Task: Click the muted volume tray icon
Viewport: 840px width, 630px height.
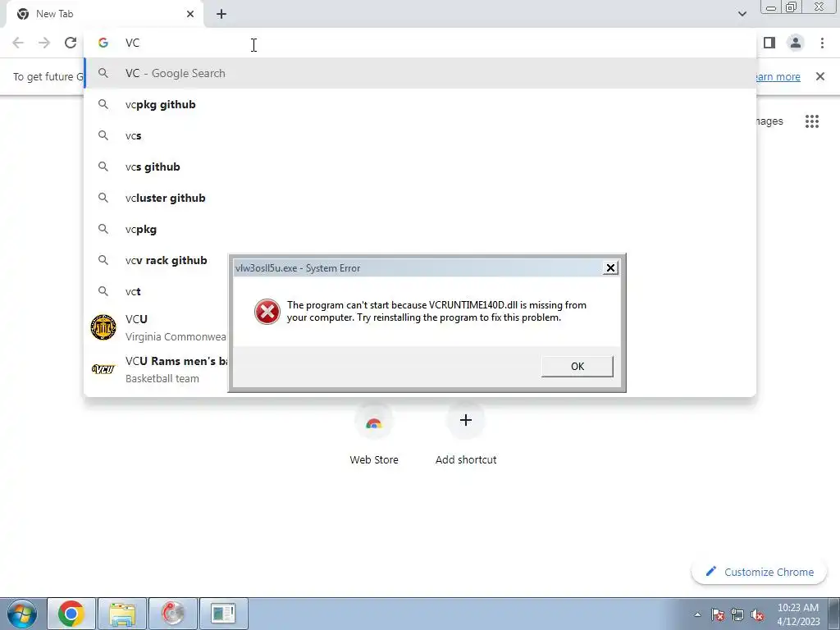Action: coord(757,615)
